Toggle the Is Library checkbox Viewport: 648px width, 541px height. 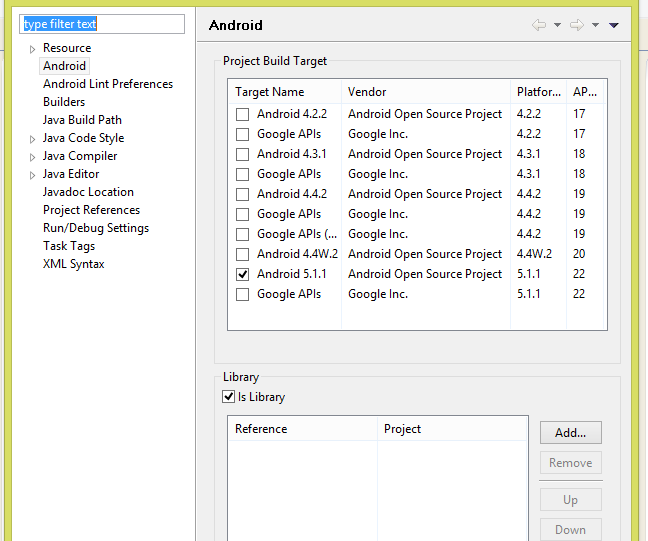pyautogui.click(x=229, y=397)
